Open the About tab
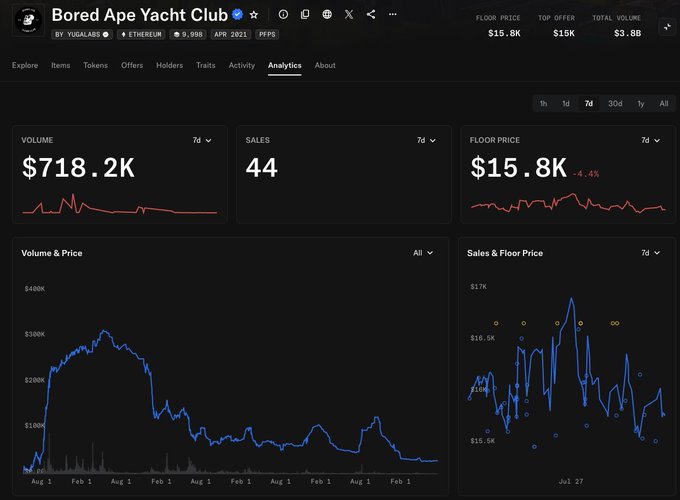The height and width of the screenshot is (500, 680). pyautogui.click(x=325, y=65)
